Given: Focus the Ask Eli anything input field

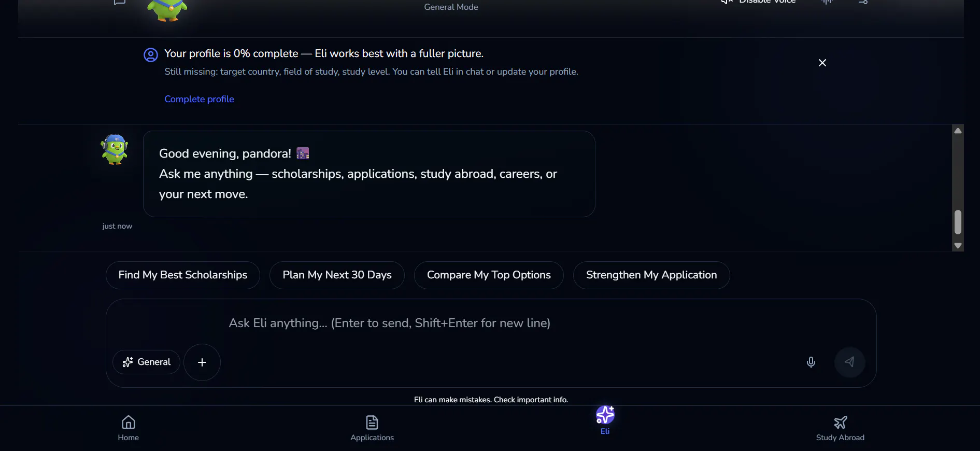Looking at the screenshot, I should click(x=491, y=323).
